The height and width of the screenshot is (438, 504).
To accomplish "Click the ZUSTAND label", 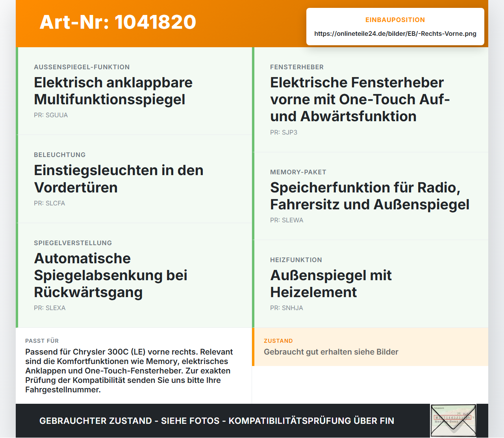I will pyautogui.click(x=278, y=341).
